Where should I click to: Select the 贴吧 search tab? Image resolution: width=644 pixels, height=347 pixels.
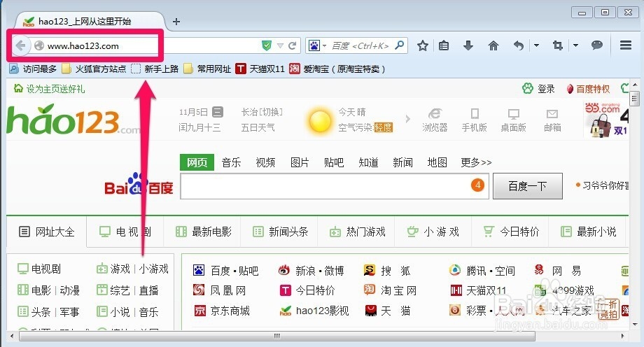click(333, 162)
